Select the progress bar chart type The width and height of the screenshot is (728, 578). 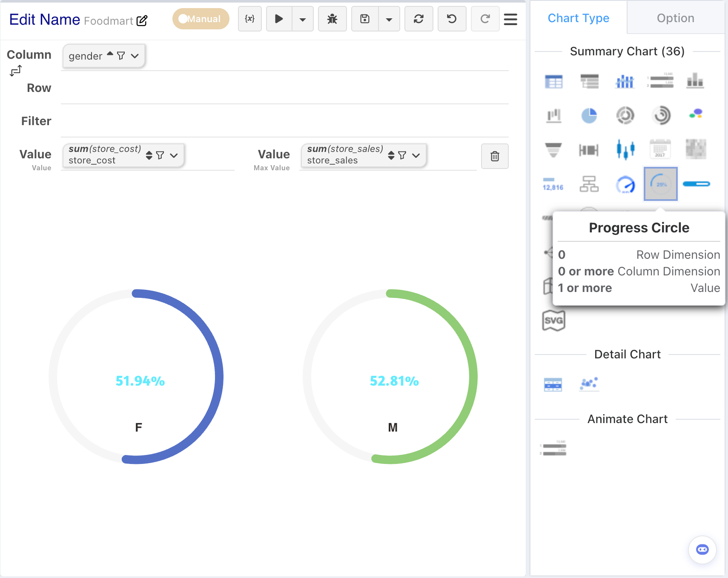696,184
